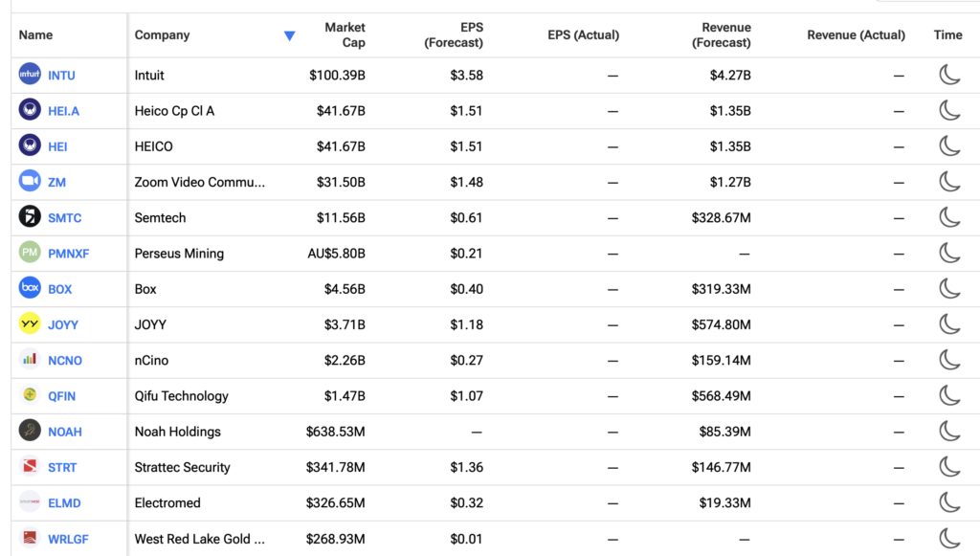This screenshot has height=556, width=980.
Task: Open the ELMD ticker link
Action: [x=64, y=503]
